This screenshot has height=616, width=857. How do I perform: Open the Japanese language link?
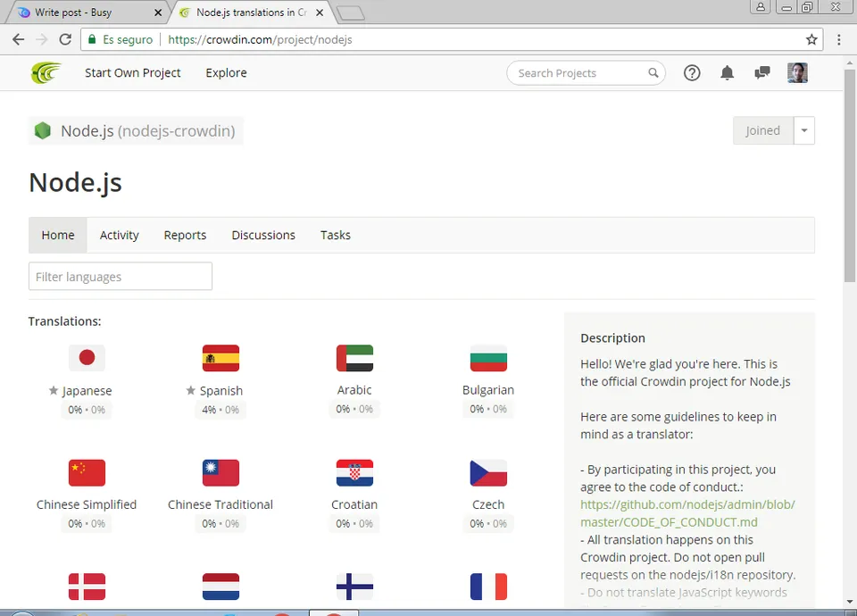87,390
